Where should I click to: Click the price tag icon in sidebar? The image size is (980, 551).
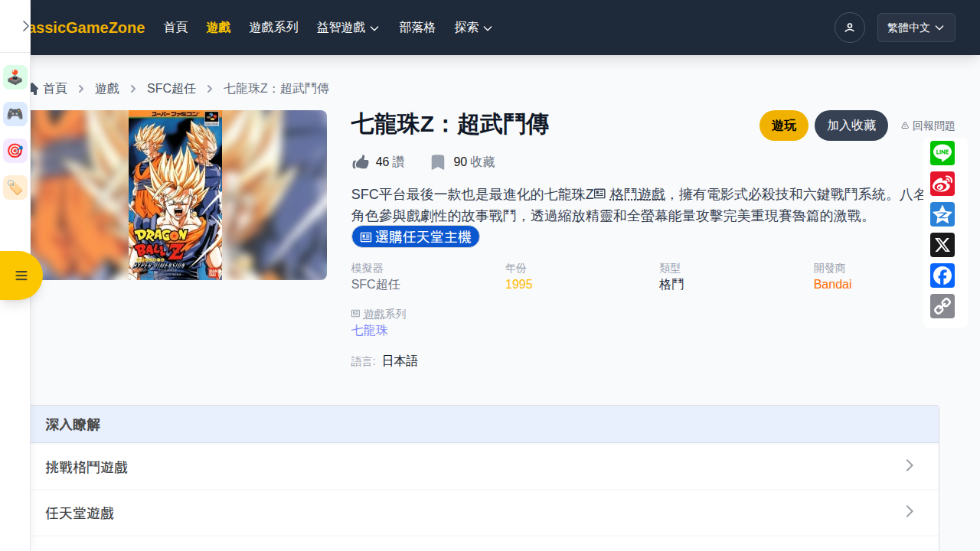(15, 187)
